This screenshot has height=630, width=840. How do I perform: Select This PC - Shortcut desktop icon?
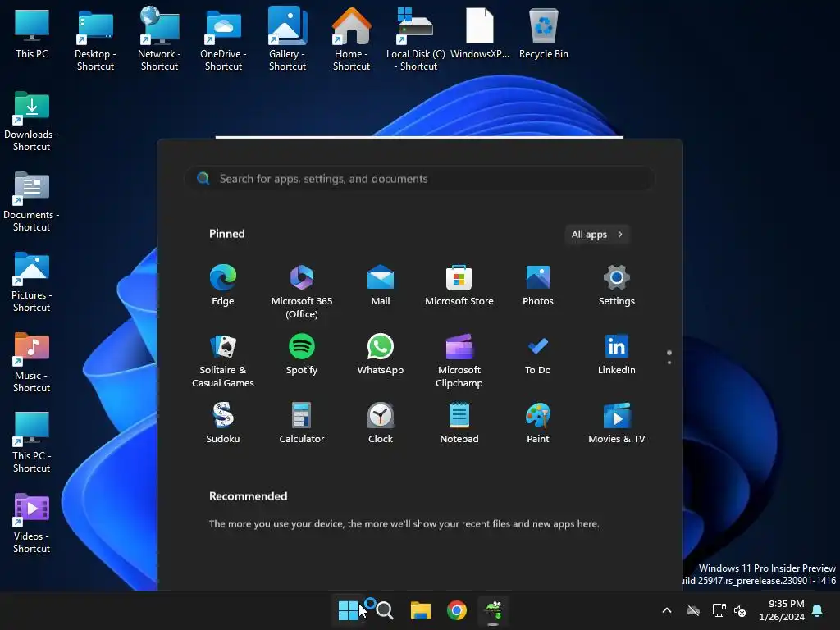32,442
